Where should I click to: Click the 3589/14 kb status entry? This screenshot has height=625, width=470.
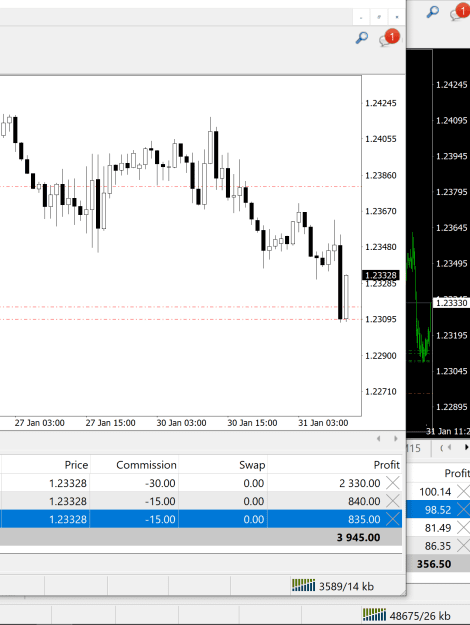tap(346, 586)
